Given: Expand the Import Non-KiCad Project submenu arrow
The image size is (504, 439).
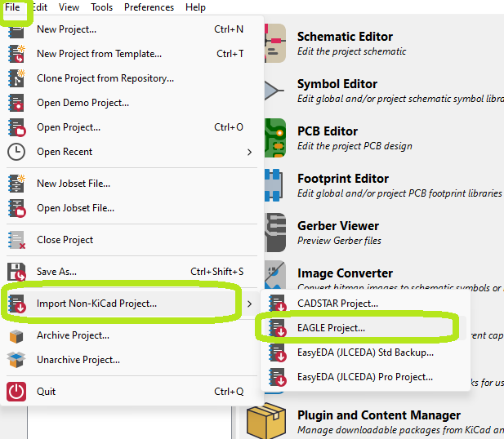Looking at the screenshot, I should (249, 304).
